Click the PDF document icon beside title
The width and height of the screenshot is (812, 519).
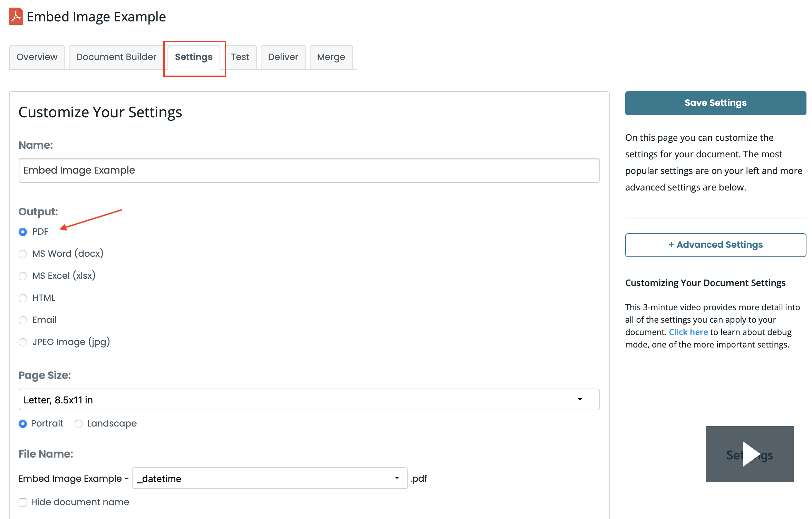coord(16,17)
